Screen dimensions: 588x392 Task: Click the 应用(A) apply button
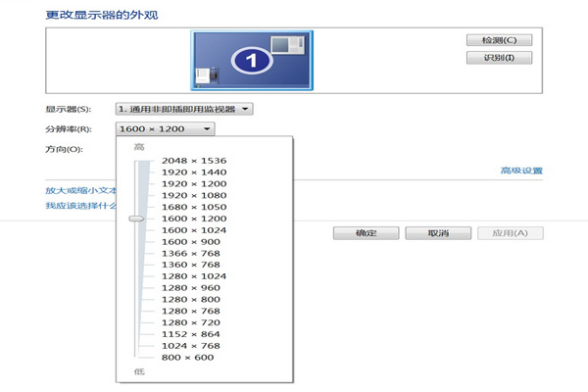click(x=510, y=233)
